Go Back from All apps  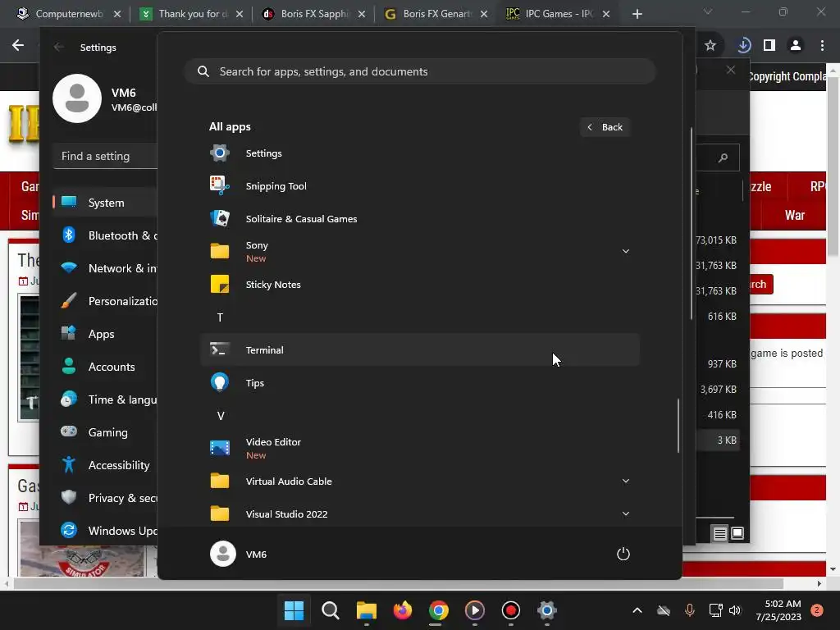605,127
